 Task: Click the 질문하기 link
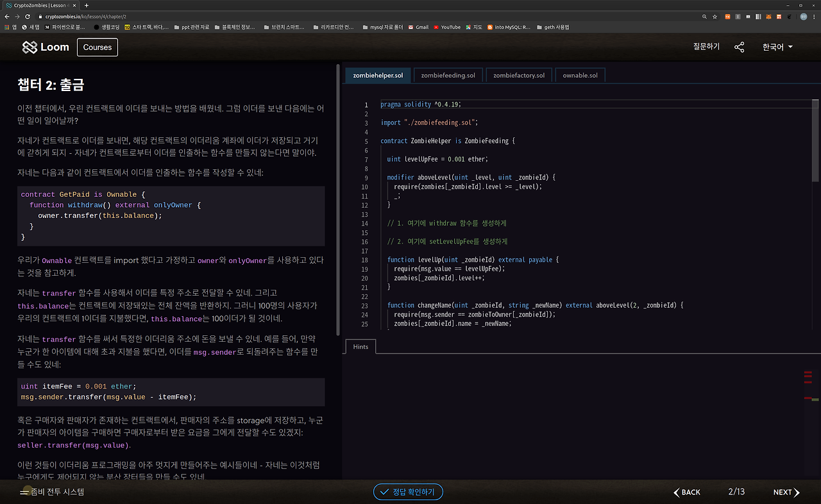coord(706,47)
